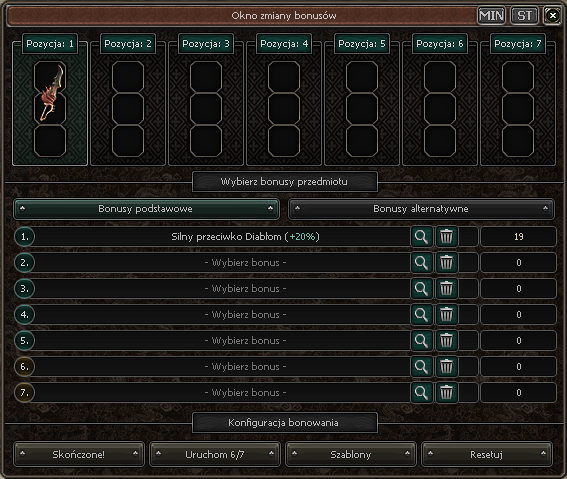The image size is (567, 479).
Task: Click the Skończone! button
Action: (x=79, y=454)
